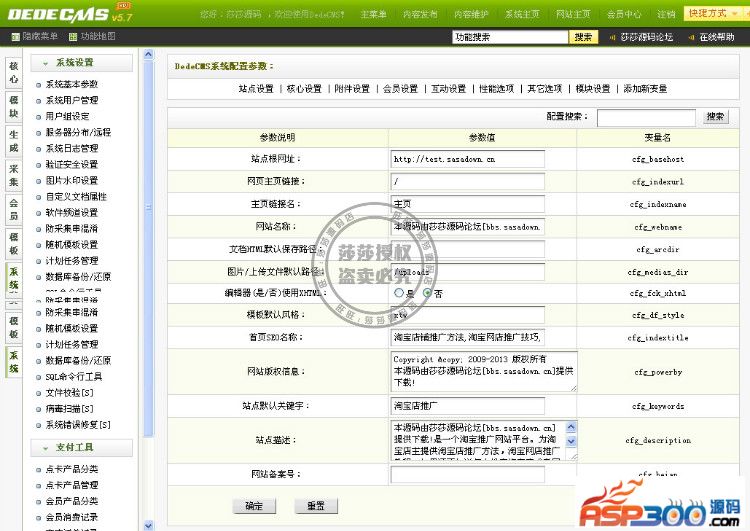This screenshot has height=531, width=750.
Task: Open 系统用户管理 in sidebar
Action: pos(71,100)
